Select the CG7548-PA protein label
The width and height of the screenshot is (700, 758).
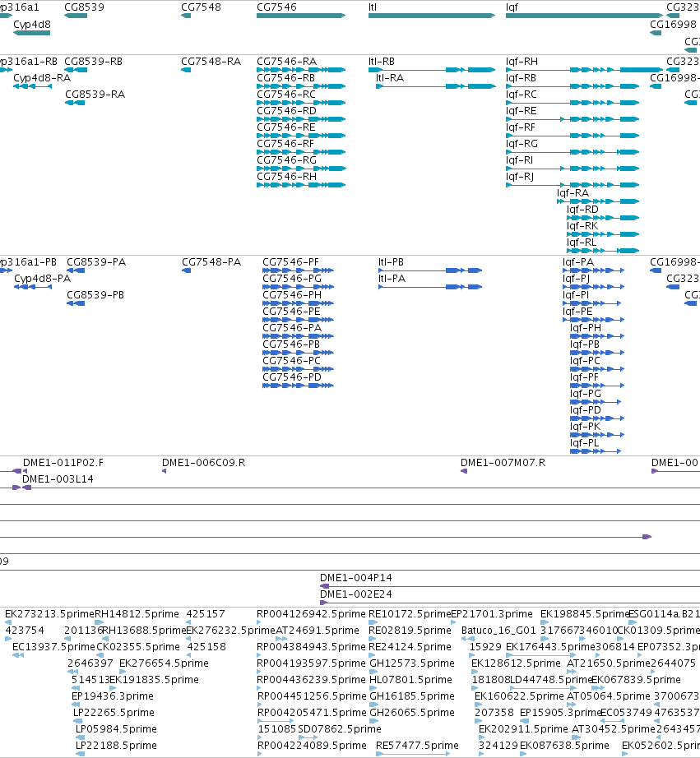[211, 262]
